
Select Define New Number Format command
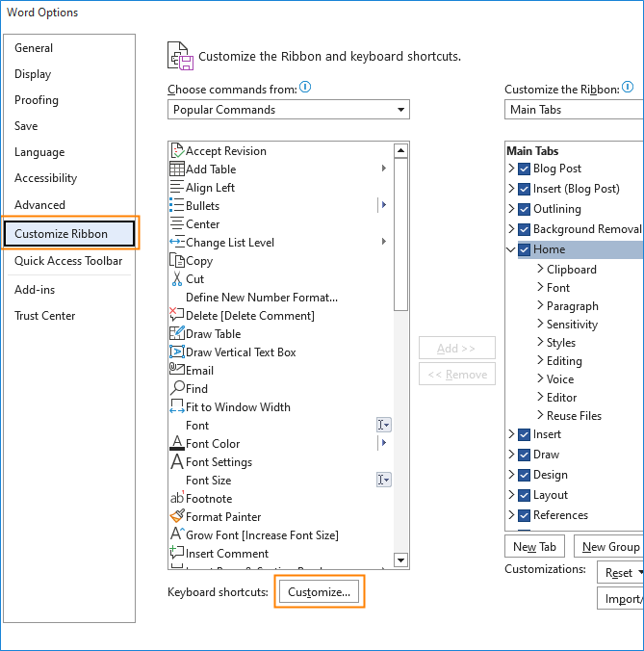[262, 298]
